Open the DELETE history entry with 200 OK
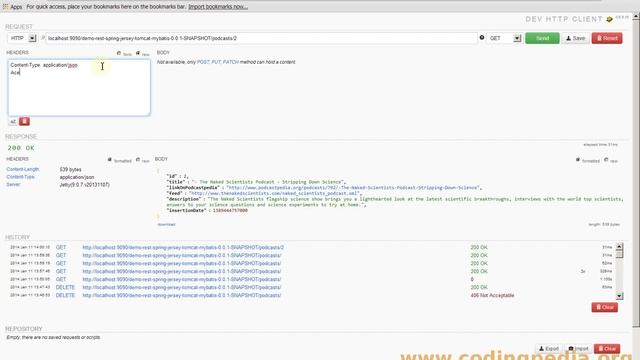This screenshot has width=640, height=360. 182,287
